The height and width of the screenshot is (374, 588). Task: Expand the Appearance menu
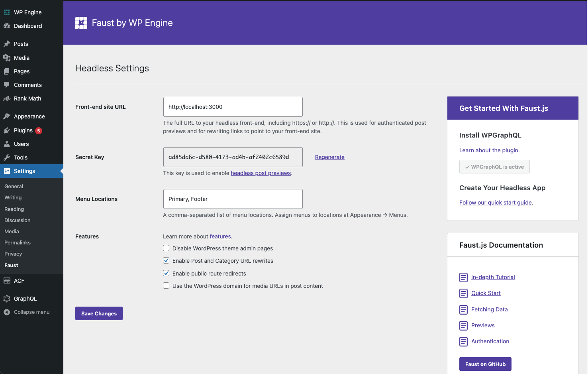[x=28, y=116]
